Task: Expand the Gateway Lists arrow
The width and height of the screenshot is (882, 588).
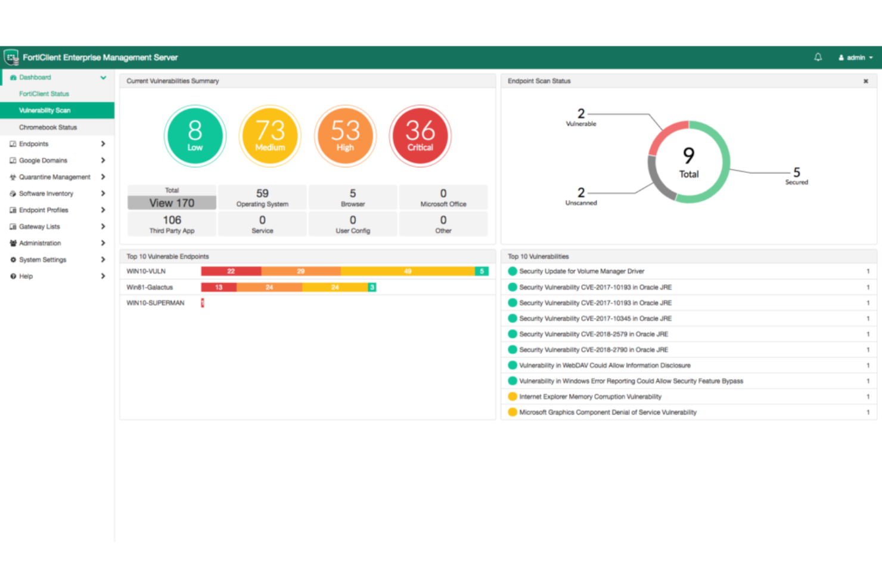Action: tap(103, 226)
